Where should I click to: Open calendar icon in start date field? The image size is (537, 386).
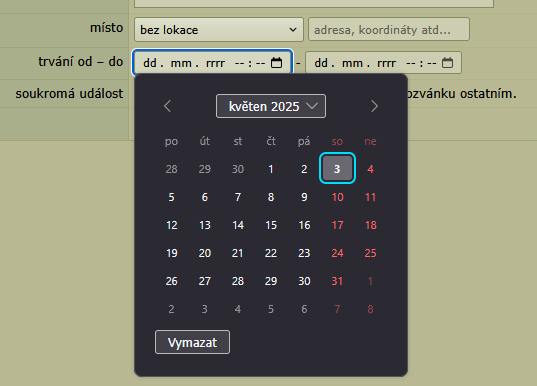(276, 63)
